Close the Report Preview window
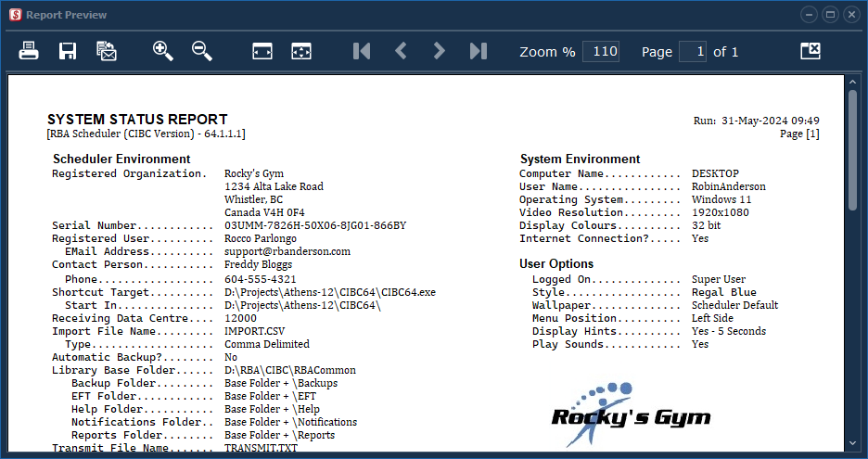 click(x=851, y=15)
